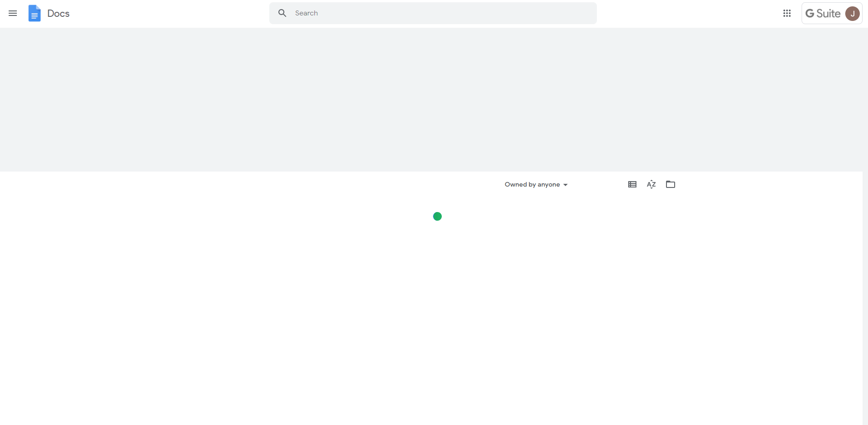
Task: Click the G Suite logo
Action: tap(823, 13)
